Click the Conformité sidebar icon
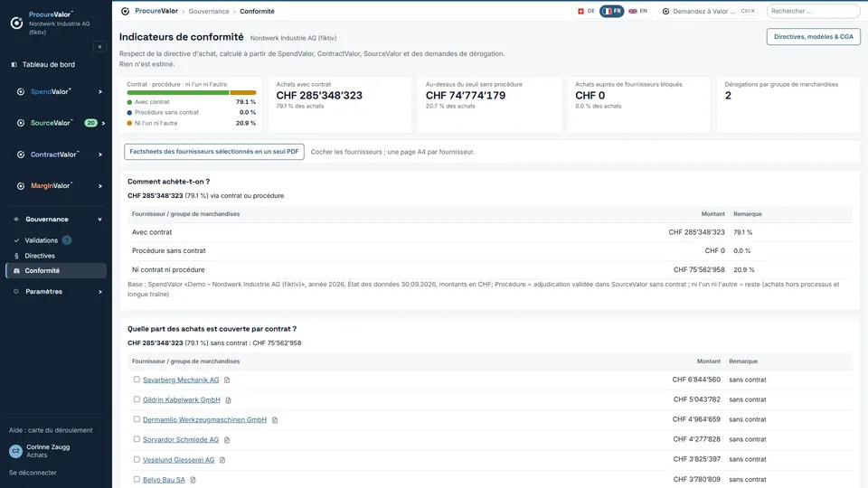The width and height of the screenshot is (868, 488). click(16, 270)
